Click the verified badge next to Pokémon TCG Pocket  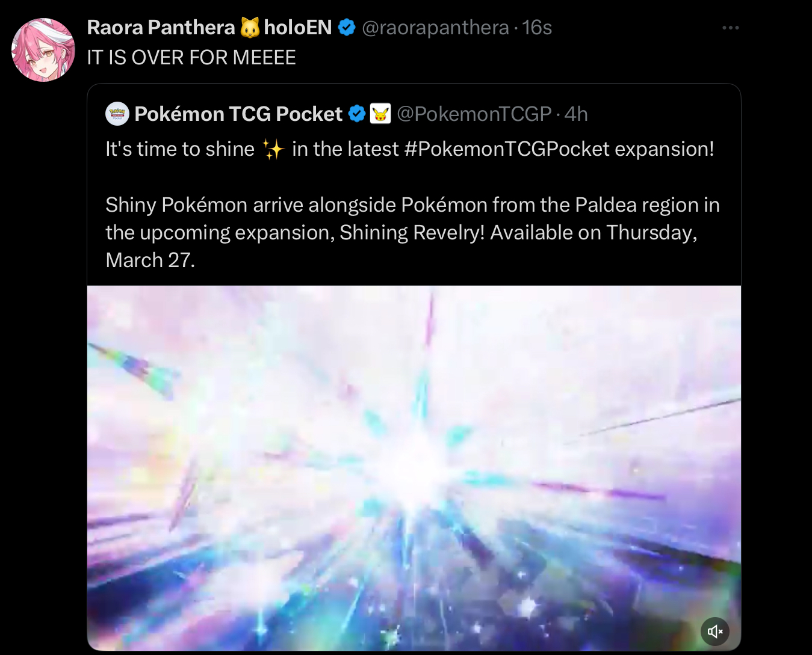pyautogui.click(x=357, y=114)
